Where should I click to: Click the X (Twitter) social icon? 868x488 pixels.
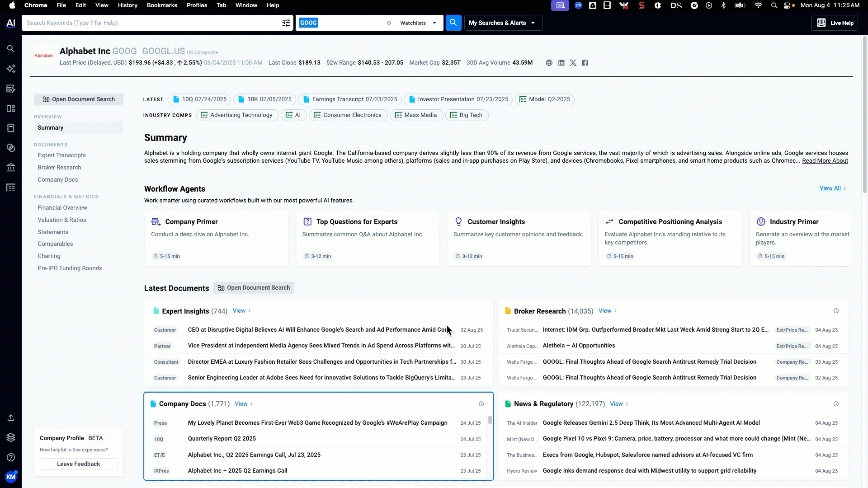point(573,63)
